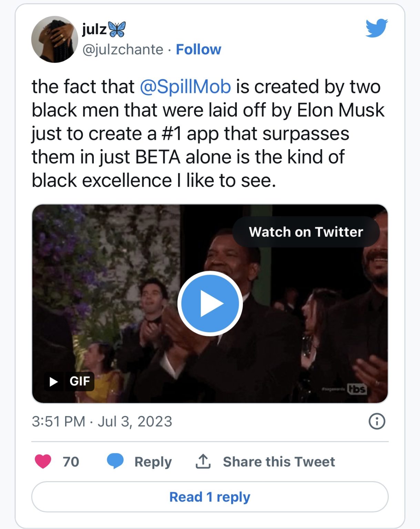Viewport: 420px width, 529px height.
Task: Click the tweet body text
Action: [207, 134]
